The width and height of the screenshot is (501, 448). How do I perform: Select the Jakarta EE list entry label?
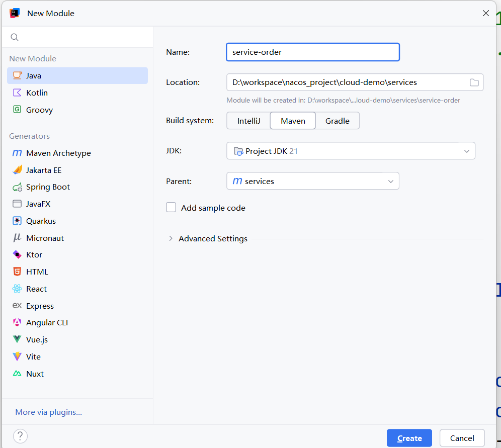point(44,170)
